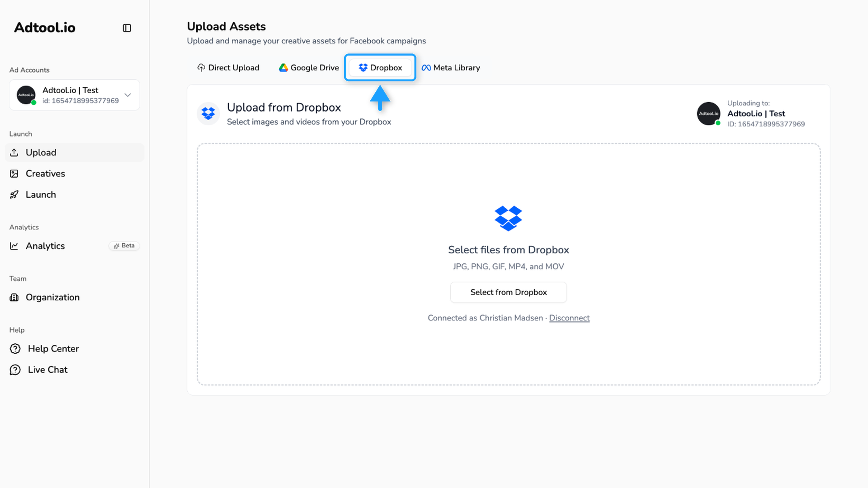Click the Organization building icon in sidebar
The image size is (868, 488).
tap(14, 297)
